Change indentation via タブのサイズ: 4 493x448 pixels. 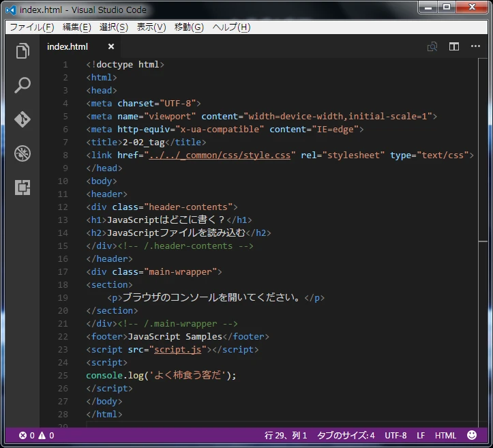tap(346, 436)
